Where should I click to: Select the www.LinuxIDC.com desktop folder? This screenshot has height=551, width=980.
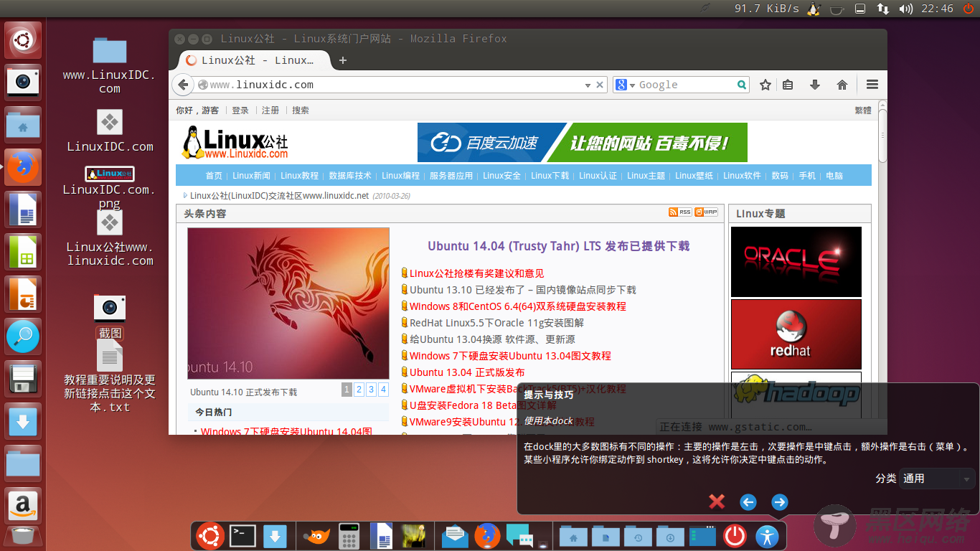(x=110, y=65)
